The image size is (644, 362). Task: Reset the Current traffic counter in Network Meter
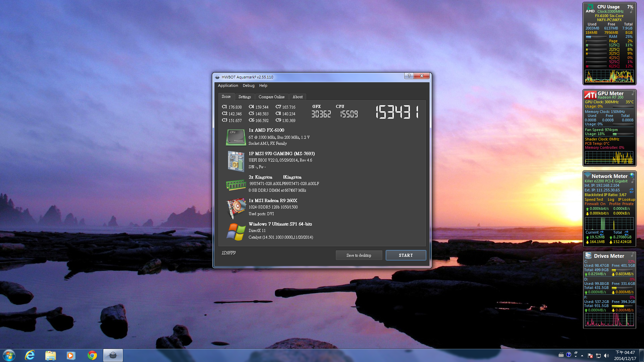tap(602, 232)
